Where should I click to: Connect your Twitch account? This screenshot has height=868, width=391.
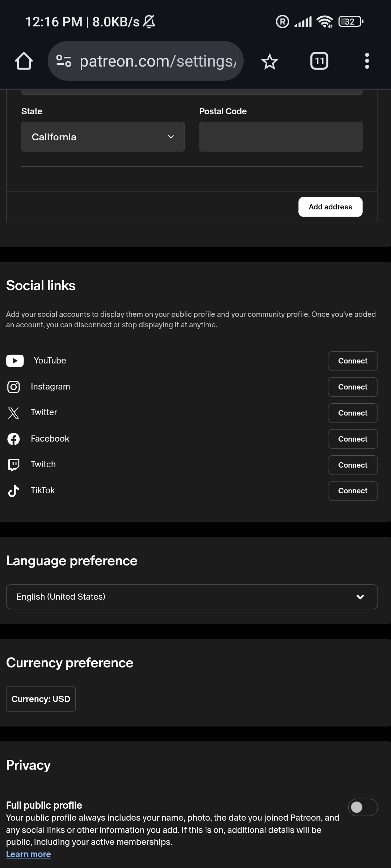353,465
